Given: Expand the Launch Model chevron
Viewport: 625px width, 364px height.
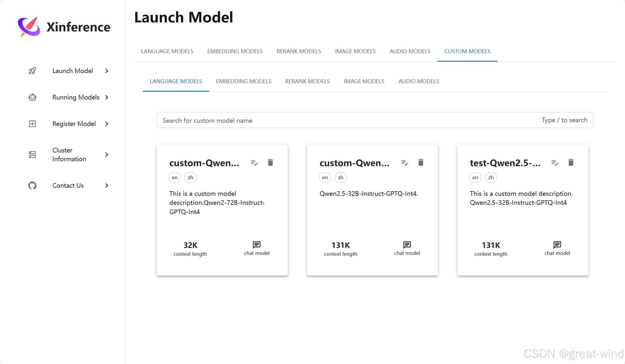Looking at the screenshot, I should (x=107, y=71).
